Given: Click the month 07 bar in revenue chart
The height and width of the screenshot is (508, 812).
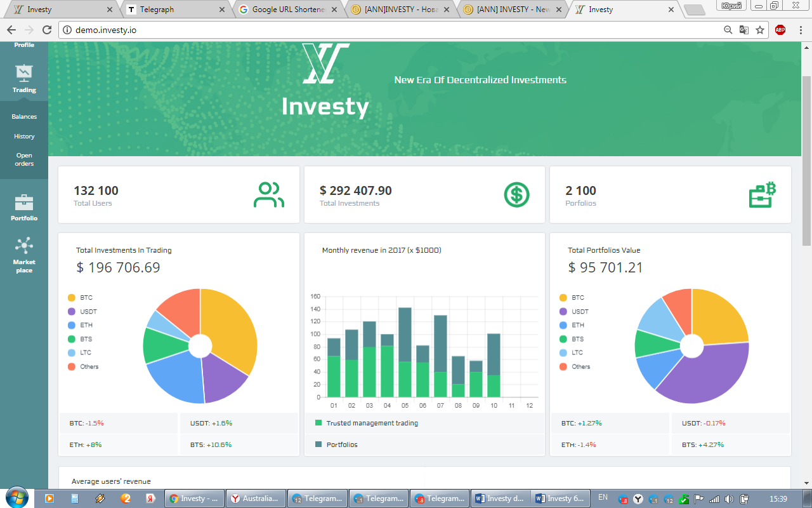Looking at the screenshot, I should pos(440,356).
